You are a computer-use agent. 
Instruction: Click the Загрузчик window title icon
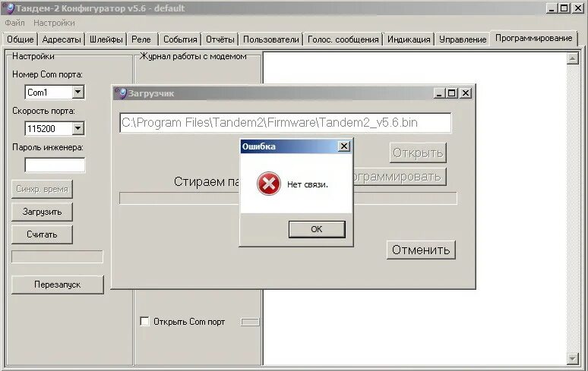coord(120,93)
